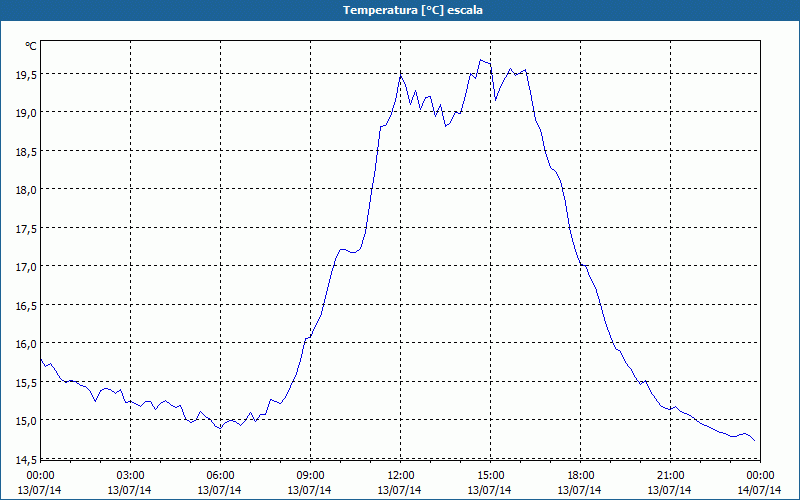Image resolution: width=800 pixels, height=500 pixels.
Task: Select the '00:00' label paired with 14/07/14
Action: click(760, 476)
